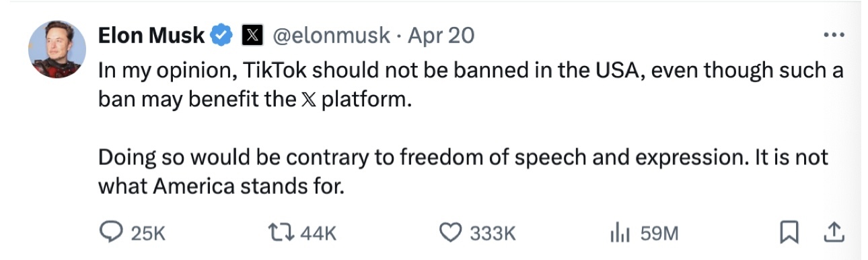Bookmark the post with bookmark icon
The width and height of the screenshot is (868, 260).
tap(788, 233)
